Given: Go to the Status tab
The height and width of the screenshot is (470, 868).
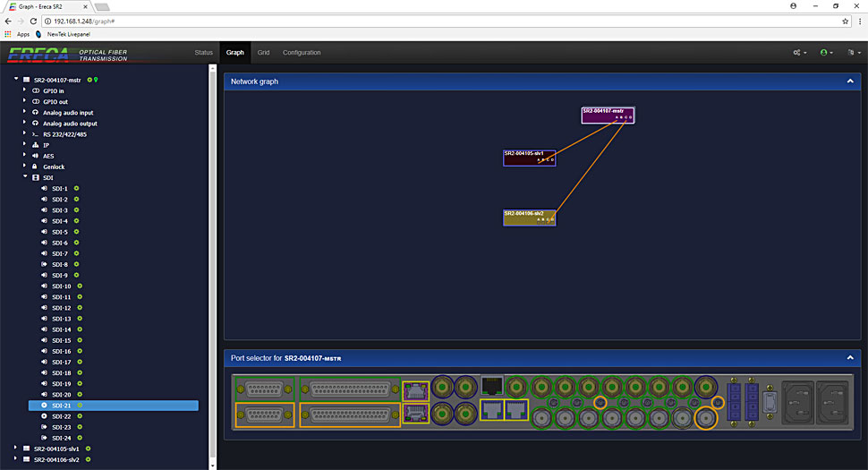Looking at the screenshot, I should point(204,53).
